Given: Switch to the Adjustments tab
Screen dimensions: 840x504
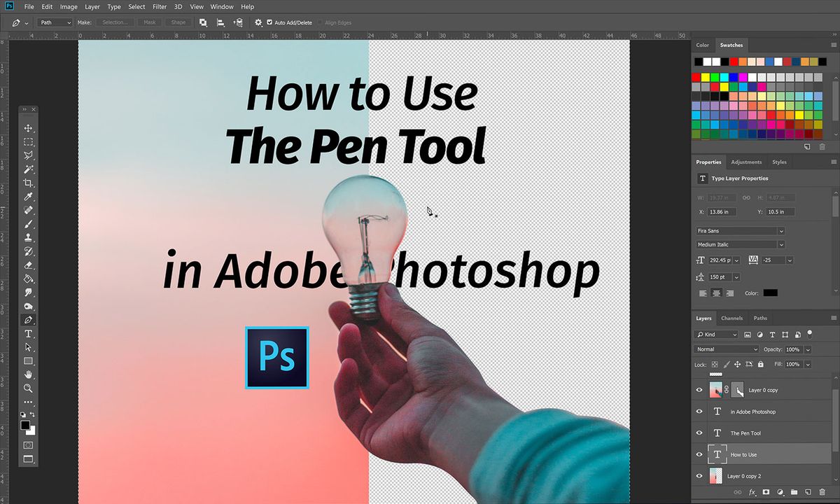Looking at the screenshot, I should tap(746, 162).
